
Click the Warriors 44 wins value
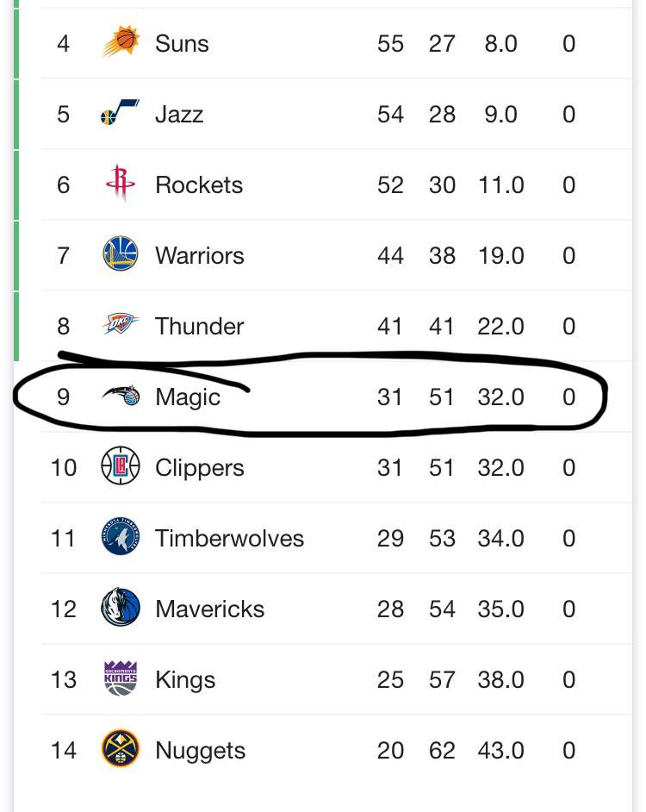point(390,256)
